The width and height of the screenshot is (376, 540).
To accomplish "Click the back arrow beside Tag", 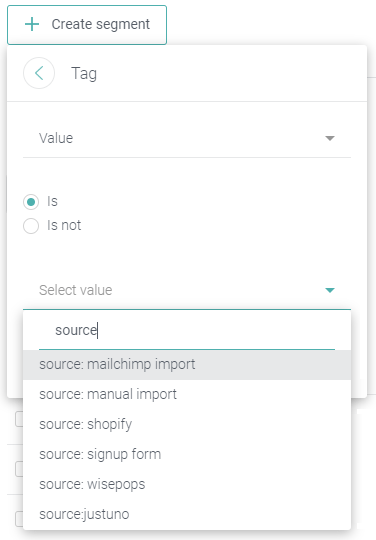I will [39, 73].
